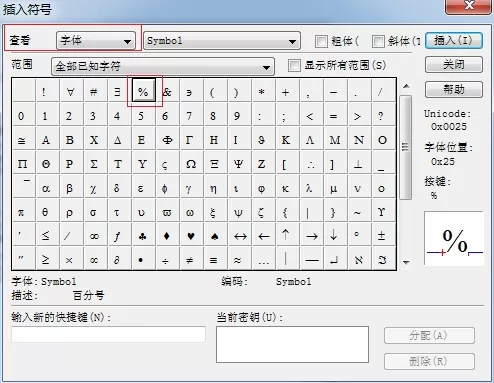This screenshot has height=383, width=494.
Task: Enable 显示所有范围 checkbox
Action: coord(294,65)
